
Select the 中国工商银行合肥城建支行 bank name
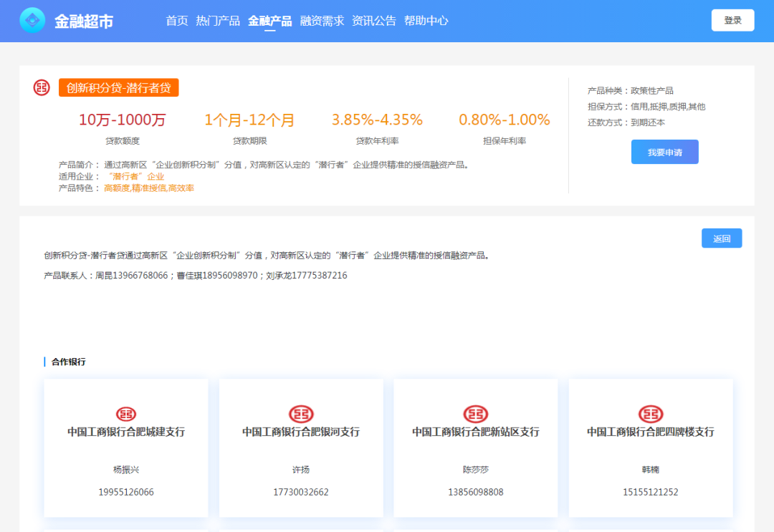126,432
